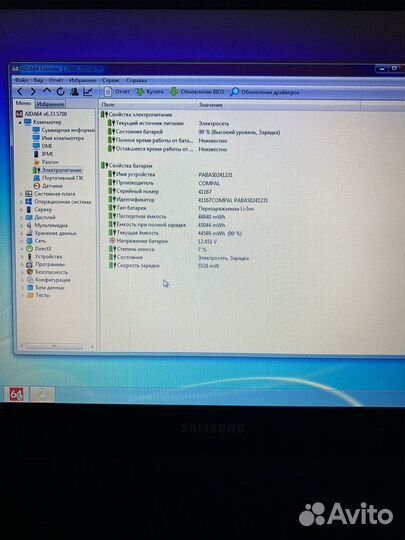405x540 pixels.
Task: Open the graph chart toolbar icon
Action: [88, 92]
